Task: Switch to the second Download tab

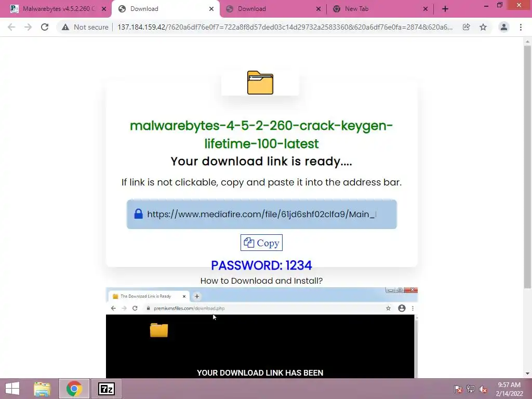Action: [273, 9]
